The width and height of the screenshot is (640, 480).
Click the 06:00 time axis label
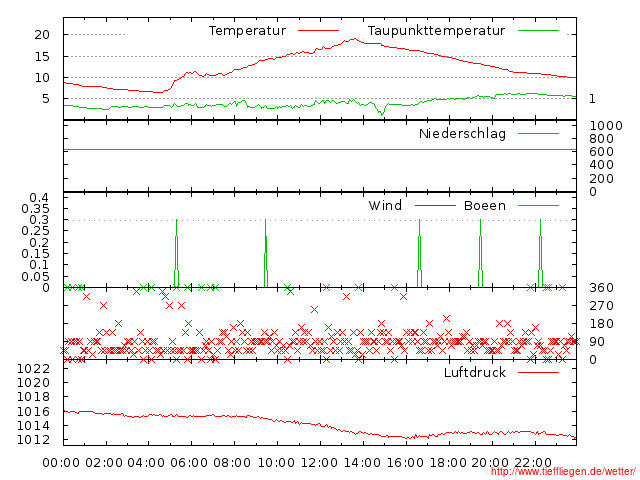(x=189, y=463)
